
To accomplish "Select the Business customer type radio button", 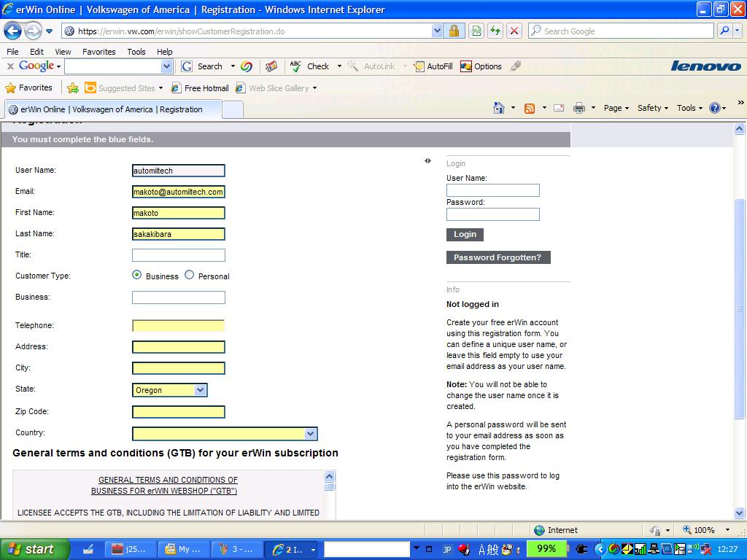I will [136, 275].
